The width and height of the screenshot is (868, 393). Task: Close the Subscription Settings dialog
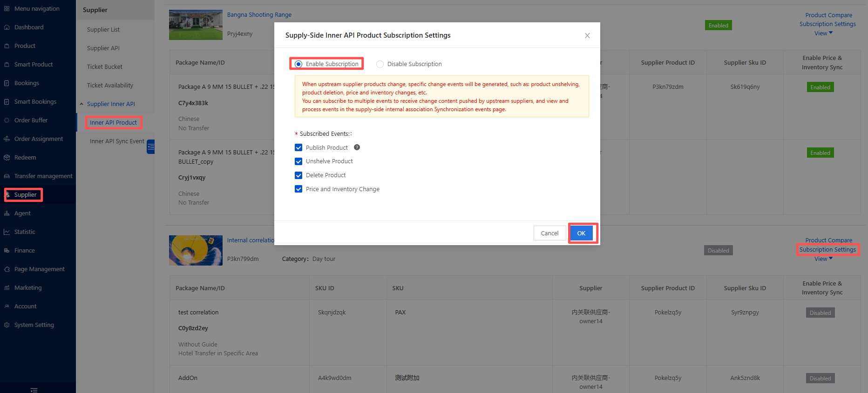587,36
